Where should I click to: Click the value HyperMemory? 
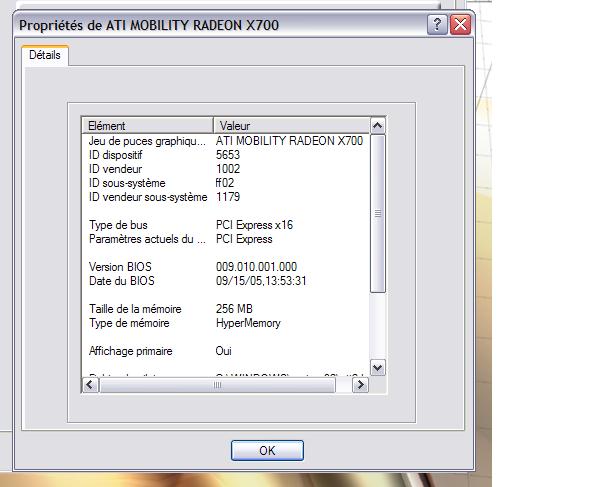[x=248, y=323]
